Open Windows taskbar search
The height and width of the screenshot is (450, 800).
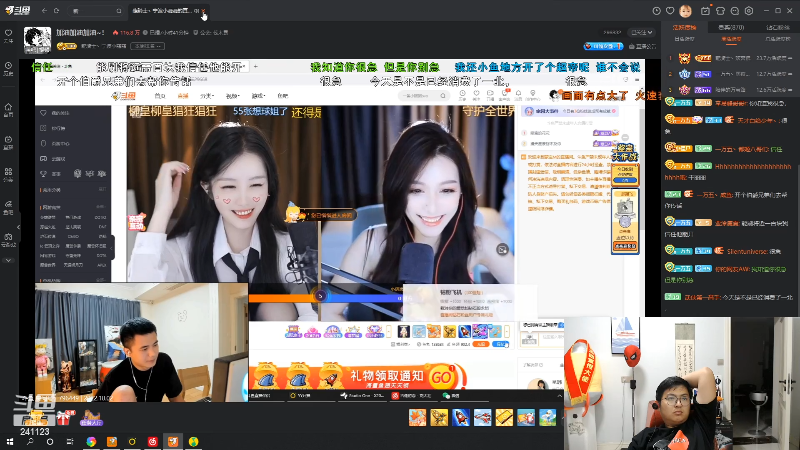pos(30,442)
